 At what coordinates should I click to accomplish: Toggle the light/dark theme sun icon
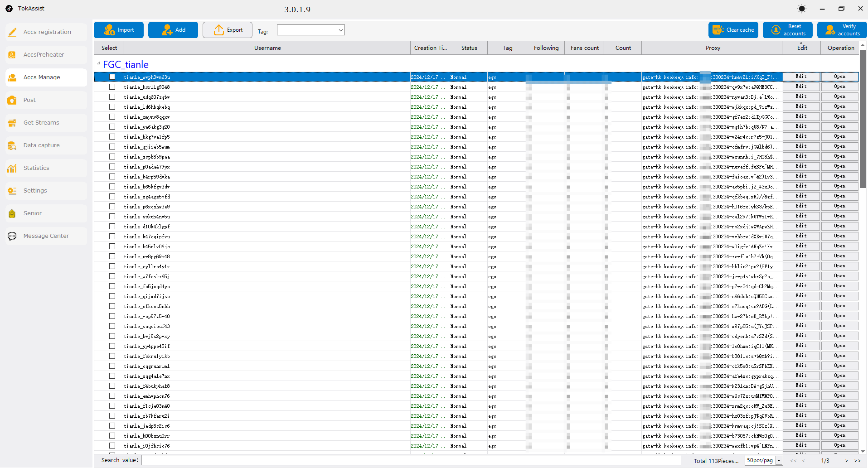(x=802, y=9)
